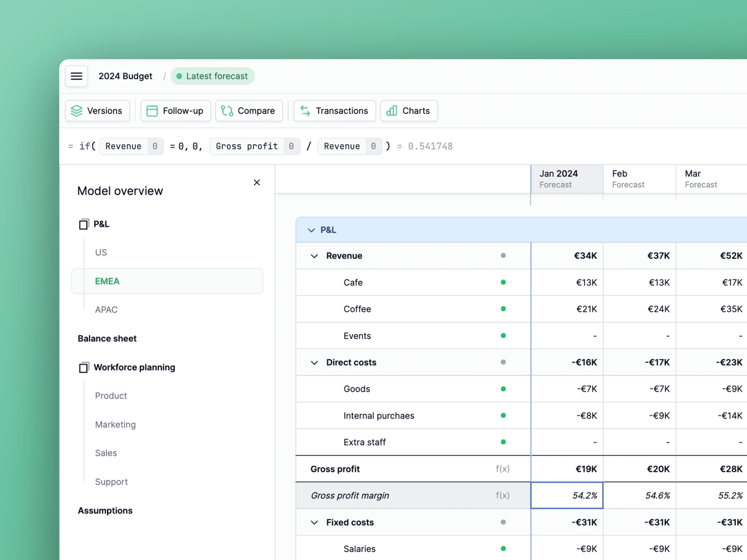Image resolution: width=747 pixels, height=560 pixels.
Task: Collapse the P&L table section
Action: [x=311, y=230]
